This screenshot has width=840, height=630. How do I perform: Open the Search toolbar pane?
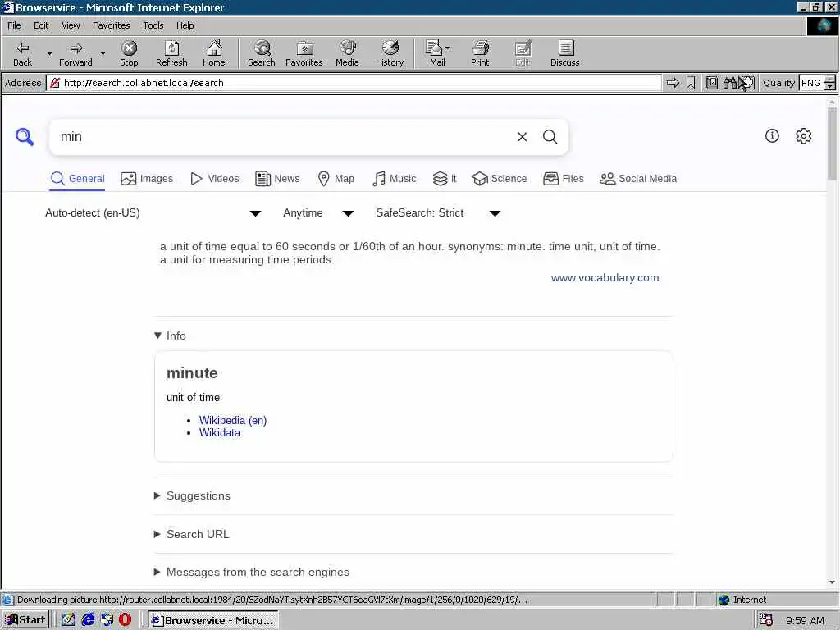[262, 53]
